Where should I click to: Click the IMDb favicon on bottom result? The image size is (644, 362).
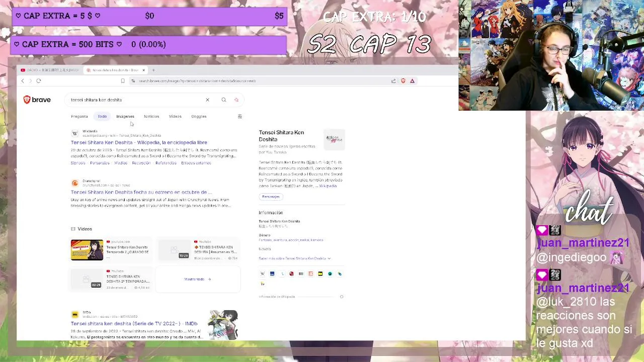(75, 314)
